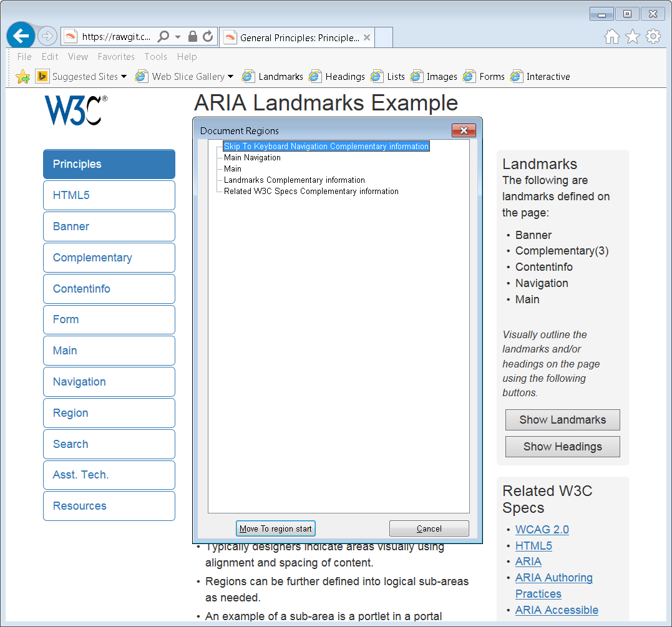
Task: Click the security padlock in address bar
Action: click(193, 36)
